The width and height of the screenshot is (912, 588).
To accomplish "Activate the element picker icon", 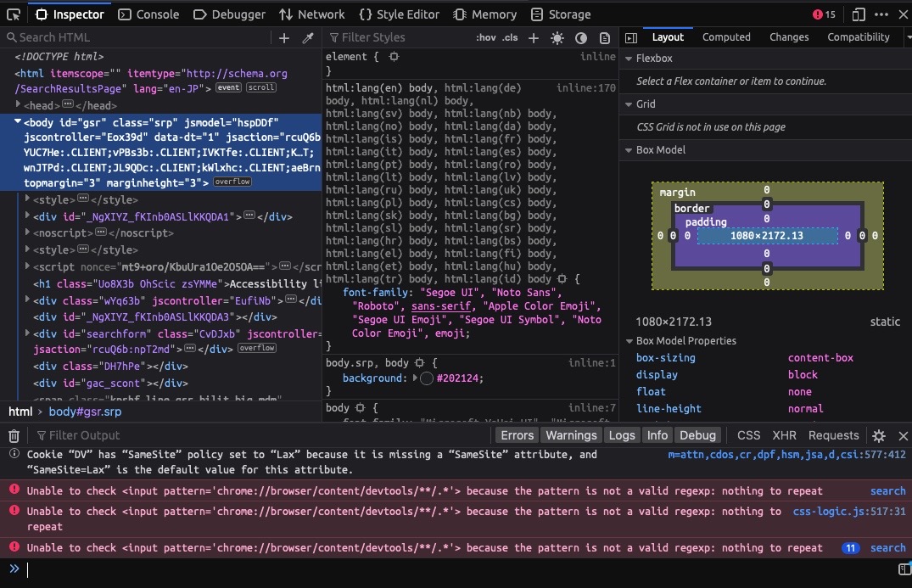I will pyautogui.click(x=13, y=14).
